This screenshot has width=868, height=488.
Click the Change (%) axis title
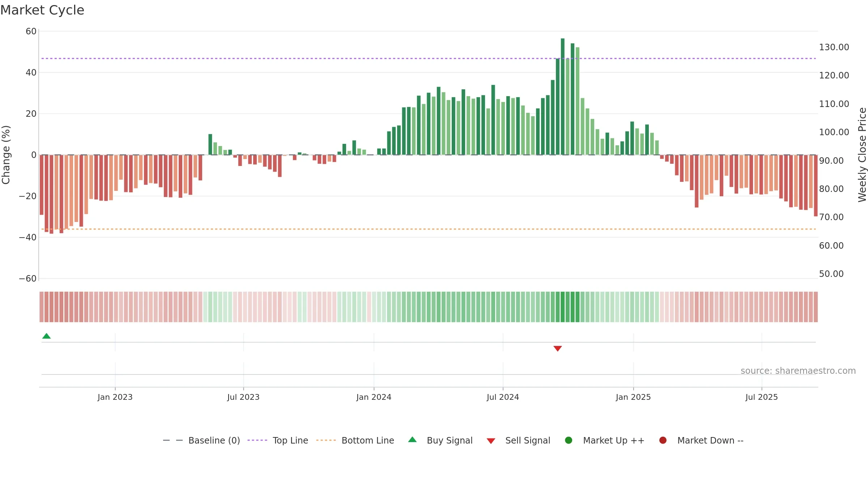click(x=6, y=155)
